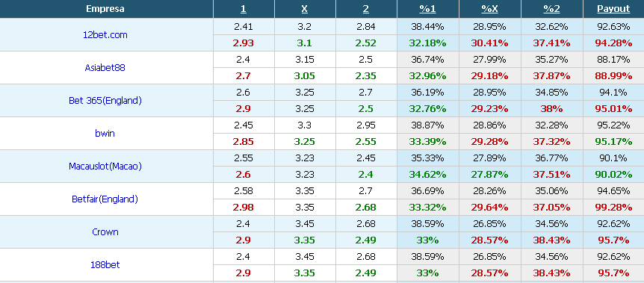Sort by the %2 column header
This screenshot has width=644, height=283.
(551, 9)
